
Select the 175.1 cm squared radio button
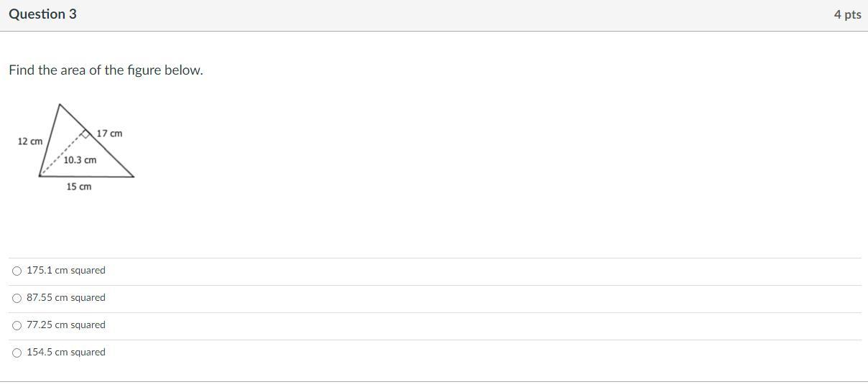pos(17,271)
